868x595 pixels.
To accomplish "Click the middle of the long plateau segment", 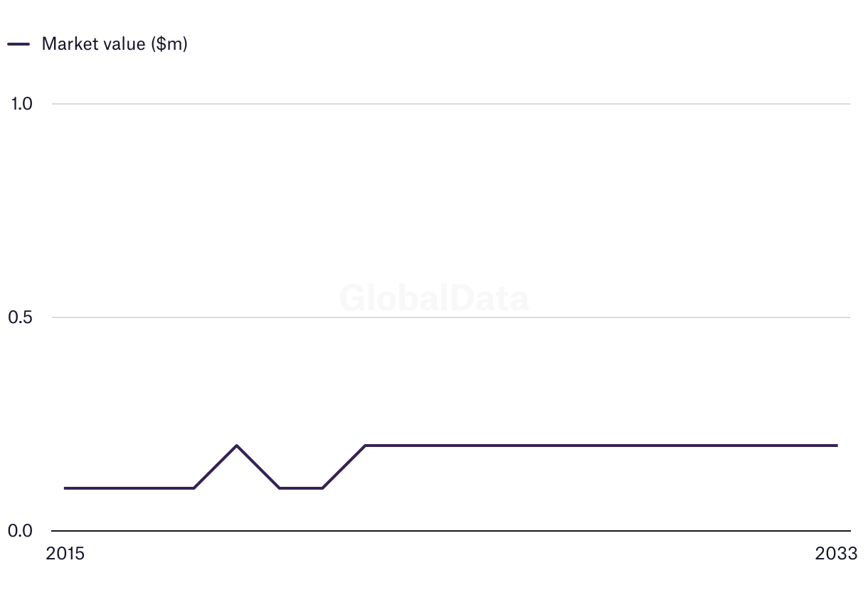I will [601, 446].
